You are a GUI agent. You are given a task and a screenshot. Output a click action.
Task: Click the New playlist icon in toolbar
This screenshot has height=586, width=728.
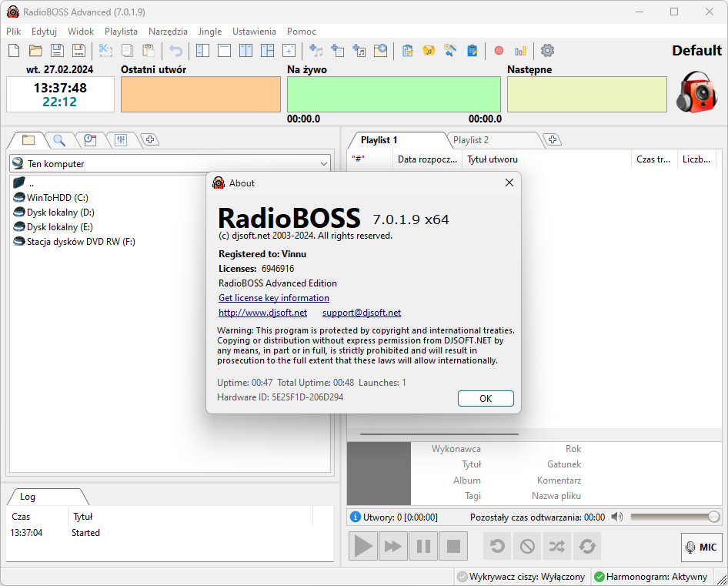(14, 50)
